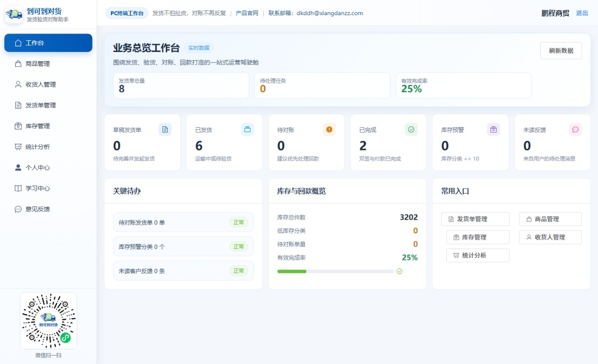598x364 pixels.
Task: Click the 统计分析 shortcut in 常用入口
Action: point(478,256)
